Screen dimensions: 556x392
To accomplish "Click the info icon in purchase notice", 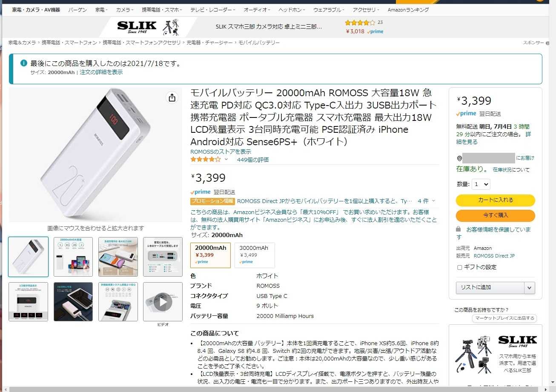I will coord(24,63).
